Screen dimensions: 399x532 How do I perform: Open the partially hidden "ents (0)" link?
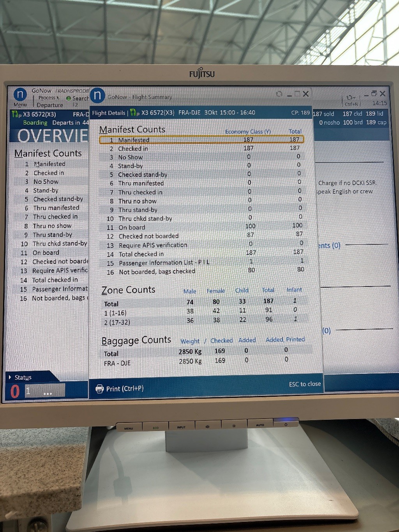coord(329,246)
